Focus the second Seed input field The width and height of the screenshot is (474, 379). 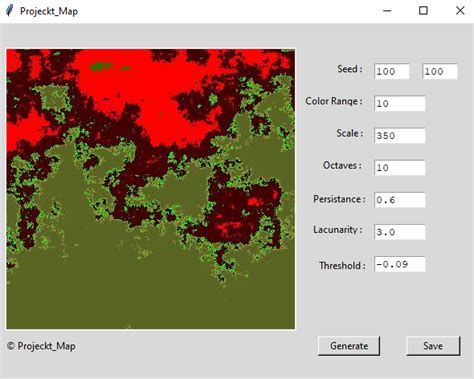pyautogui.click(x=440, y=72)
